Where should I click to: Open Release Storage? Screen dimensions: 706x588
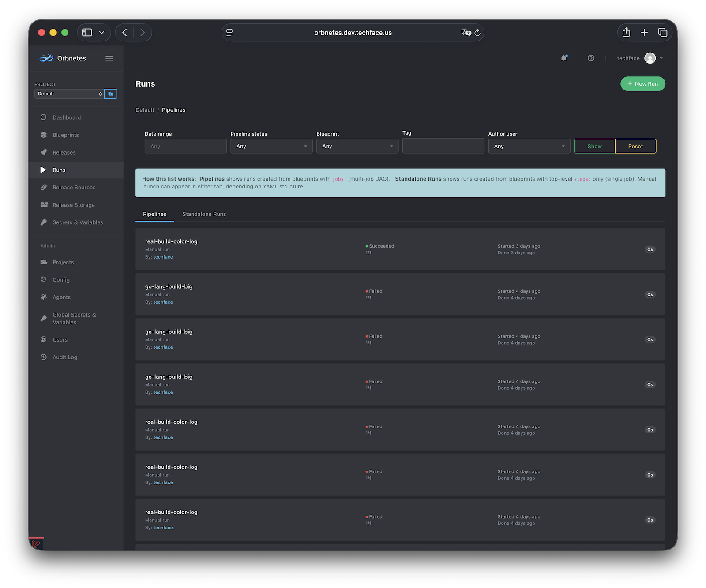tap(73, 205)
